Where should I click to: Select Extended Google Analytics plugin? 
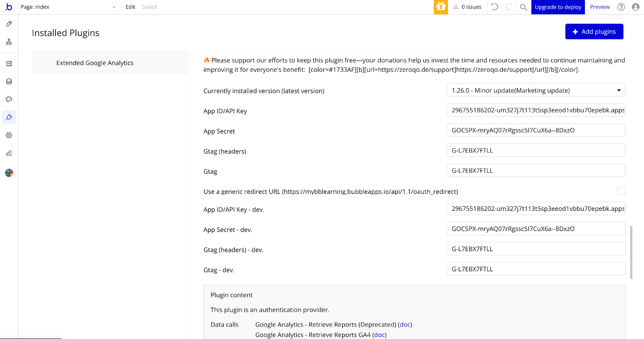pos(95,63)
